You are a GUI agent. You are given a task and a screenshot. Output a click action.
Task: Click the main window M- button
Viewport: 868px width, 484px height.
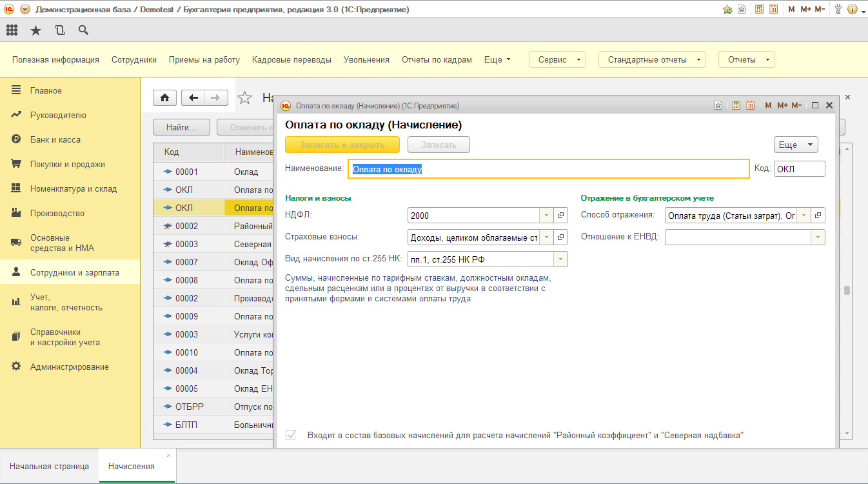(820, 9)
